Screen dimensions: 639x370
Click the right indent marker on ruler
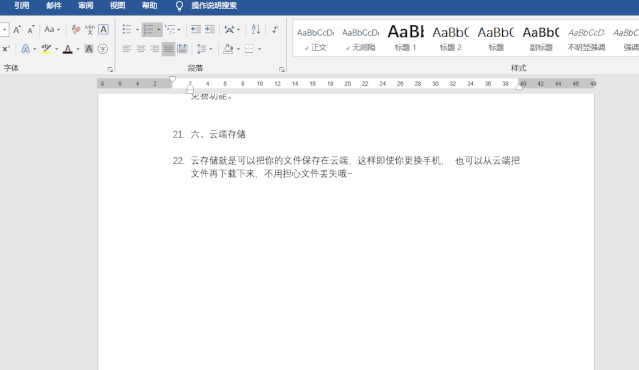tap(519, 86)
